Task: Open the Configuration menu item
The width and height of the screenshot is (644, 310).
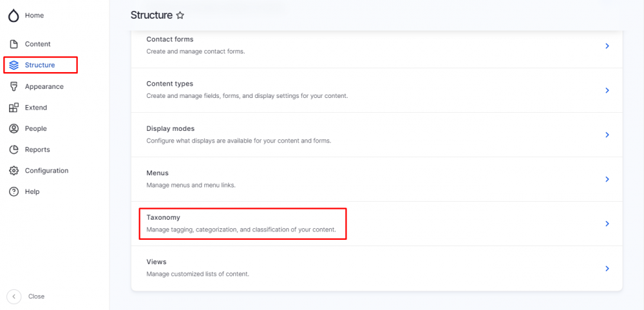Action: 46,171
